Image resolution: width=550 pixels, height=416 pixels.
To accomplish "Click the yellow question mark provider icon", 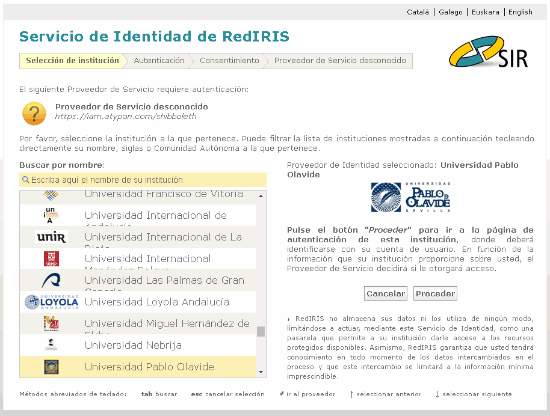I will click(x=34, y=113).
